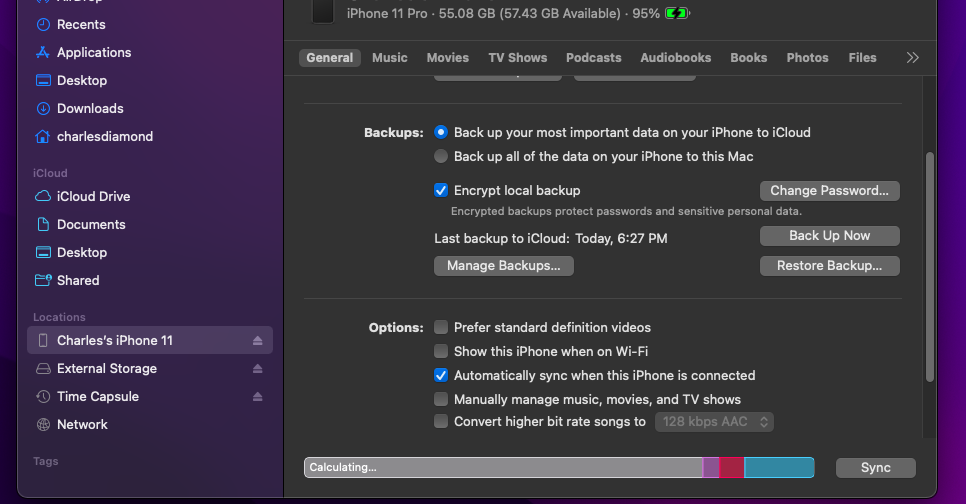966x504 pixels.
Task: Eject Charles's iPhone 11
Action: pos(257,341)
